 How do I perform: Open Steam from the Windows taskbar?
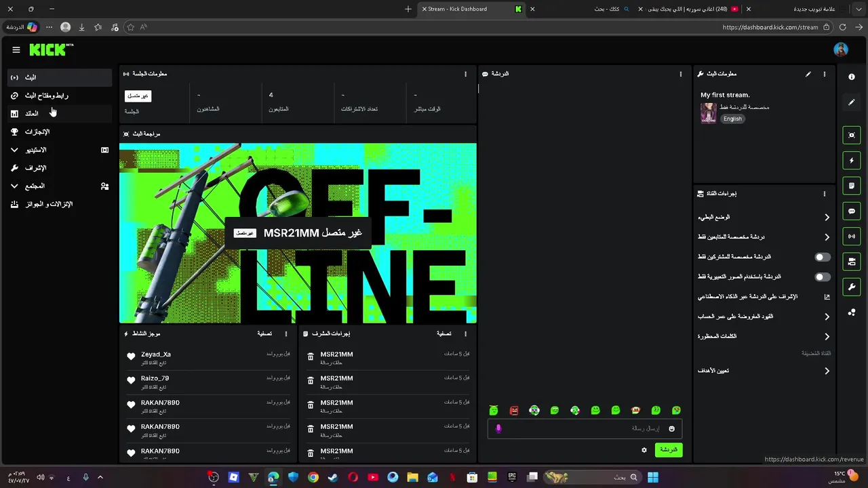coord(333,477)
